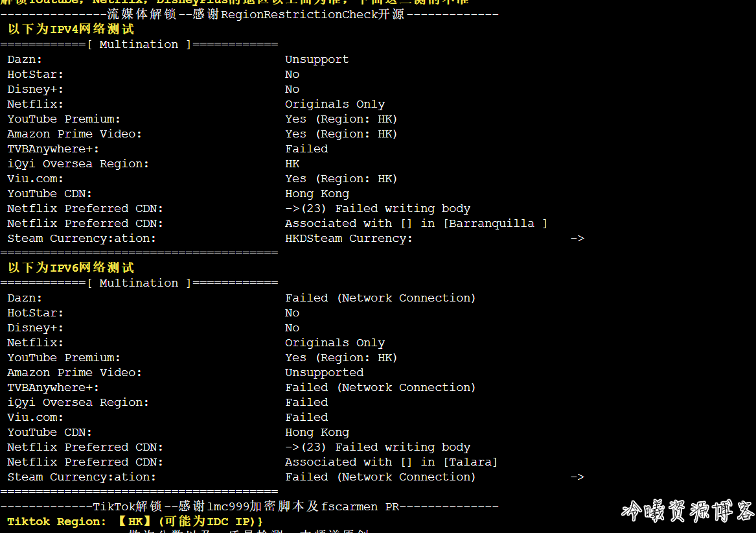Click 'HotStar:' label in the IPV4 section
Screen dimensions: 756x533
point(35,75)
